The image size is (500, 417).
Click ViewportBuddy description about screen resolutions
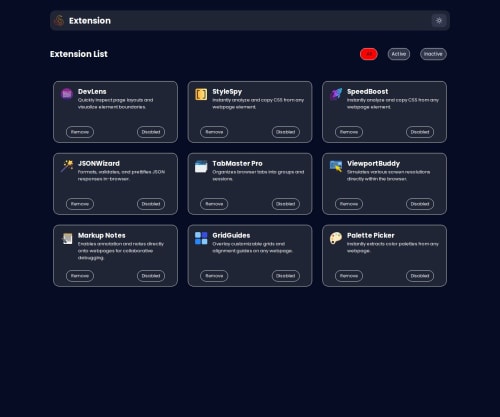388,175
